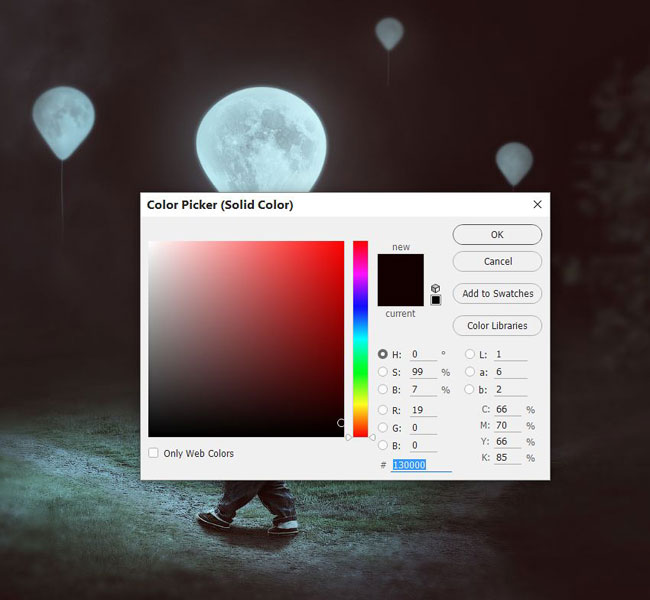The width and height of the screenshot is (650, 600).
Task: Click the closest web-safe black swatch
Action: point(435,300)
